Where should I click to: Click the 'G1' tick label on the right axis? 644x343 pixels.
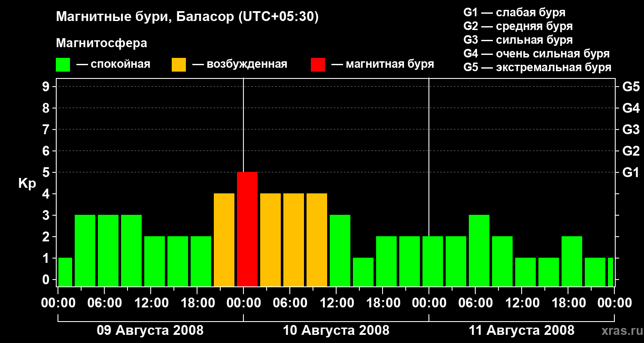pyautogui.click(x=631, y=172)
